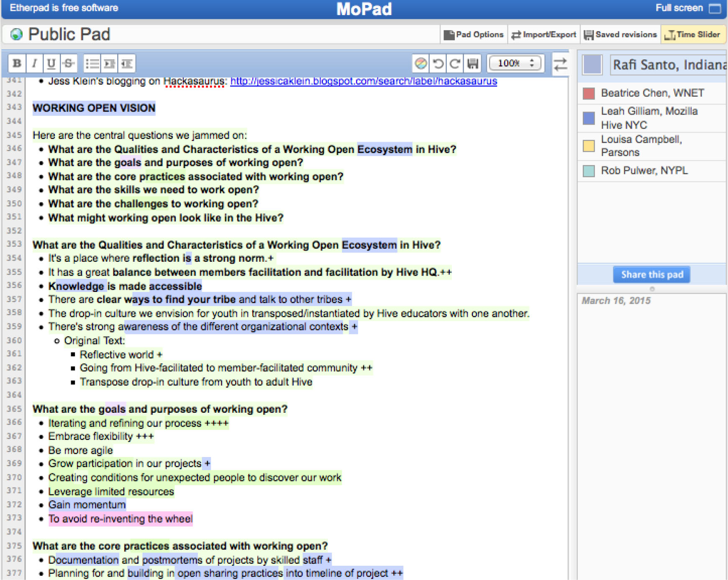Toggle bold formatting
The image size is (728, 580).
tap(17, 64)
